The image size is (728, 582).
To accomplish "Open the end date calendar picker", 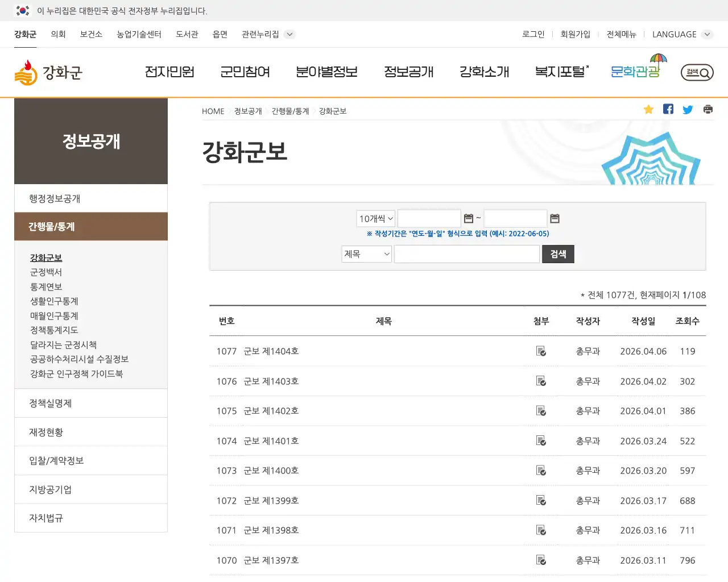I will point(555,218).
